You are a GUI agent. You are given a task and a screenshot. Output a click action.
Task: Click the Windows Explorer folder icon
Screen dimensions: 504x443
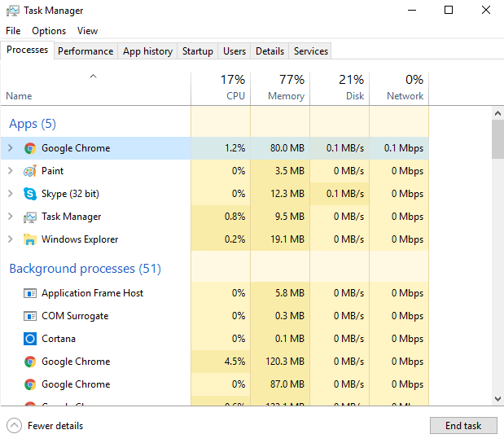pos(30,239)
